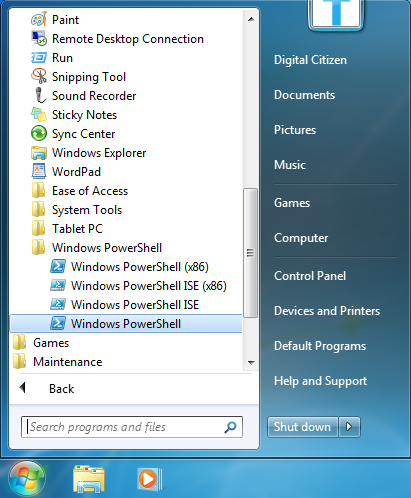This screenshot has height=498, width=411.
Task: Click the Windows Start orb
Action: coord(27,479)
